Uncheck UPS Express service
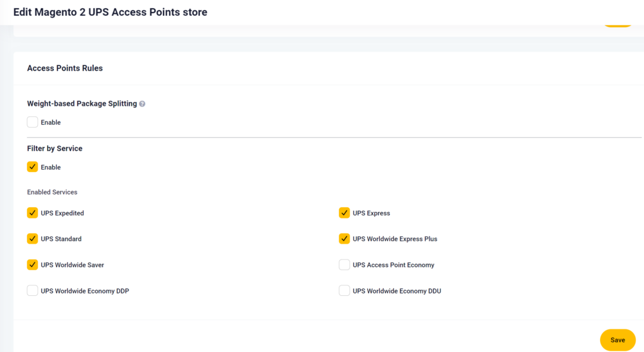Image resolution: width=644 pixels, height=352 pixels. point(344,213)
